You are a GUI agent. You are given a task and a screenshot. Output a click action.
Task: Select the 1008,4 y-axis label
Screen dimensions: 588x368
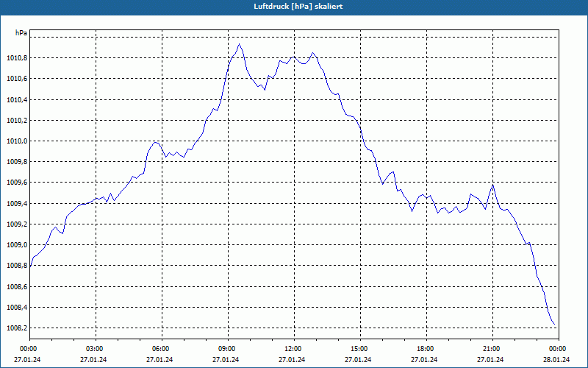point(16,308)
